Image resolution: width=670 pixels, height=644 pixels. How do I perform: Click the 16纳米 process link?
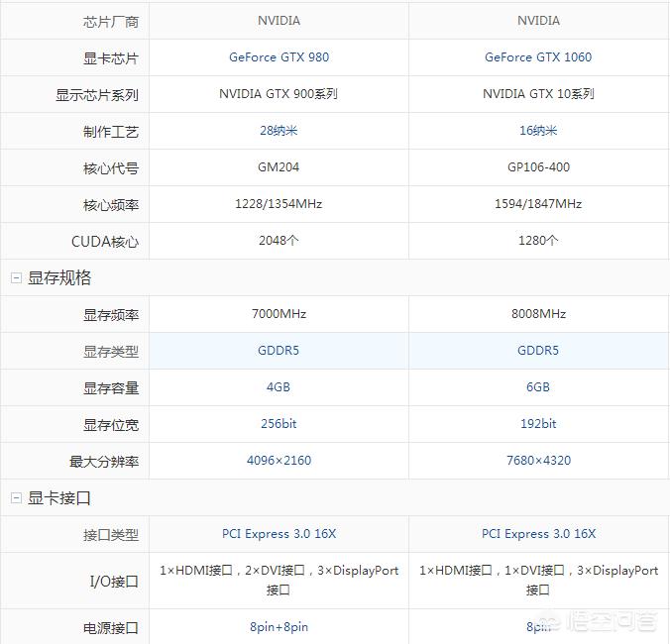point(538,131)
